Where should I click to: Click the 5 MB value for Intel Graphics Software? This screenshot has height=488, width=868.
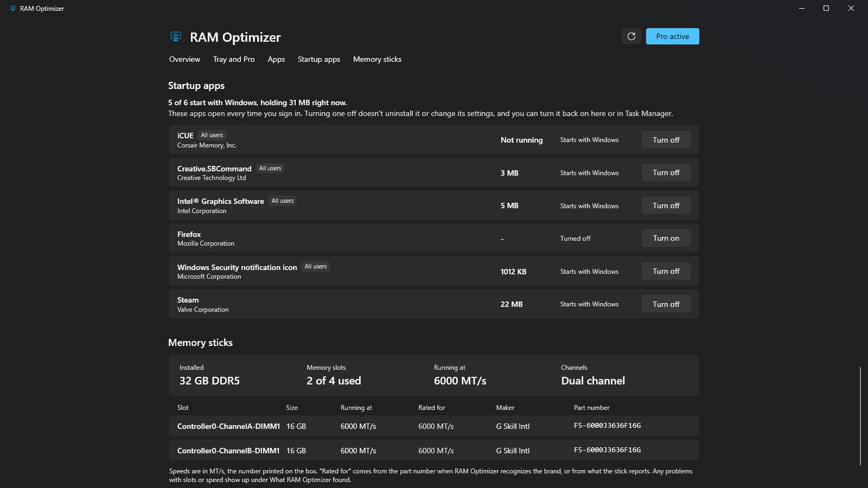[x=509, y=206]
